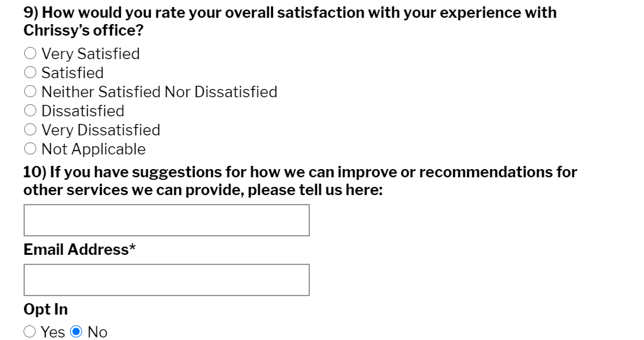Opt in by selecting 'Yes' radio button

pos(30,332)
